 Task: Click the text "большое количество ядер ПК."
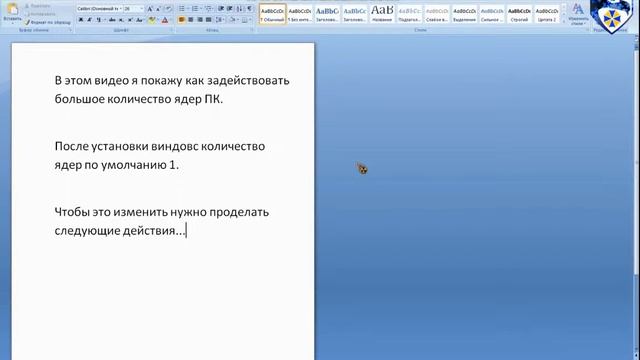tap(139, 99)
